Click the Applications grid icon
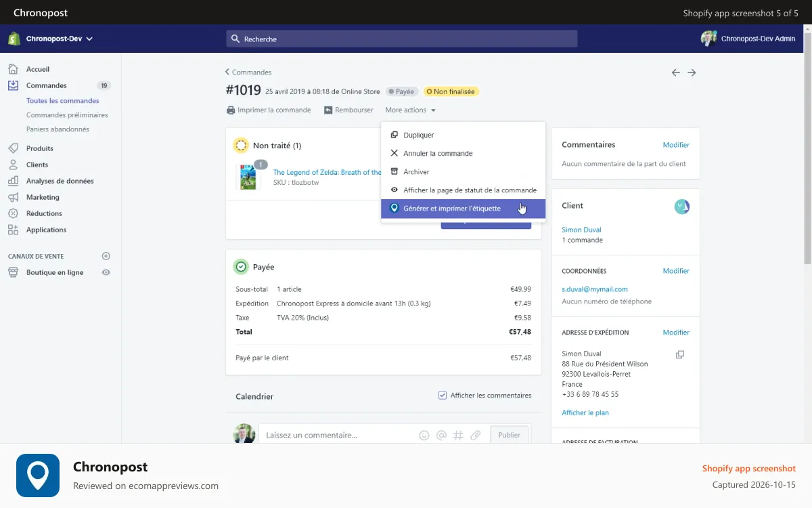 point(13,230)
